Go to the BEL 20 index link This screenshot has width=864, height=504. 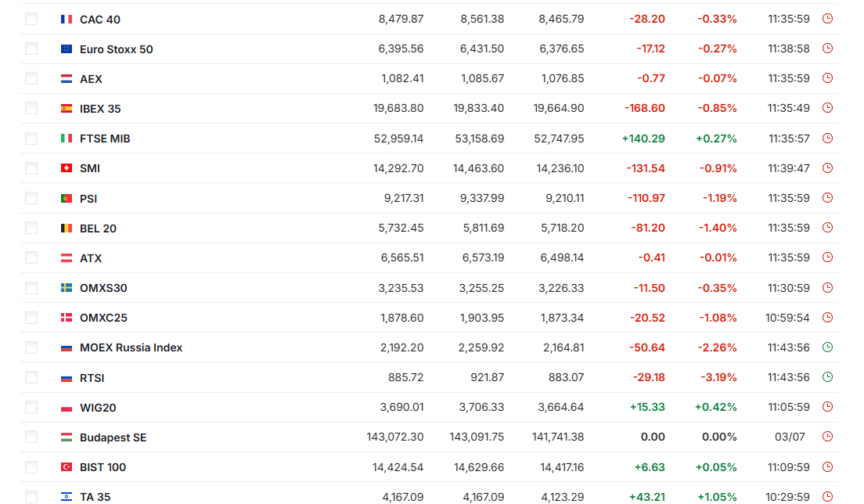[98, 228]
